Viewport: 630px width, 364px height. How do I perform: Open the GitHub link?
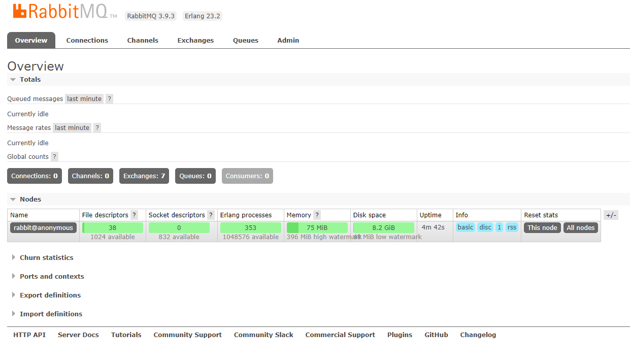[x=436, y=335]
